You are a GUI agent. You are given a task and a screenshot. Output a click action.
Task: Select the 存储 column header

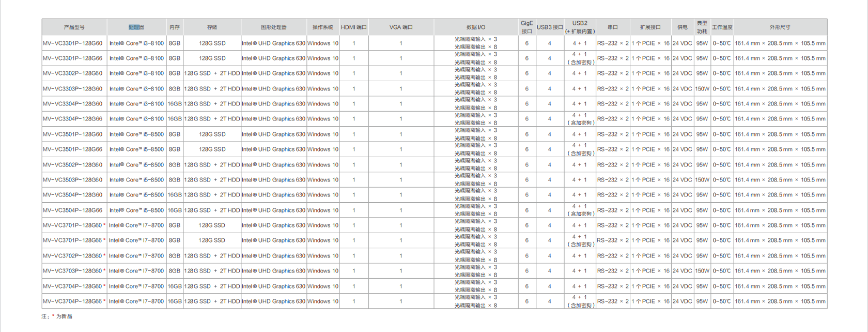212,27
